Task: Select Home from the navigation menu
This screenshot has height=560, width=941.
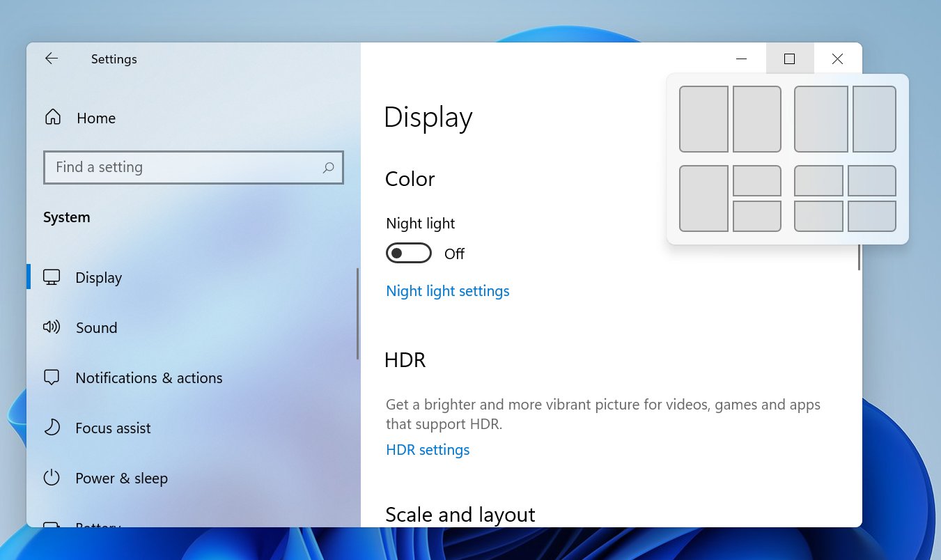Action: coord(95,117)
